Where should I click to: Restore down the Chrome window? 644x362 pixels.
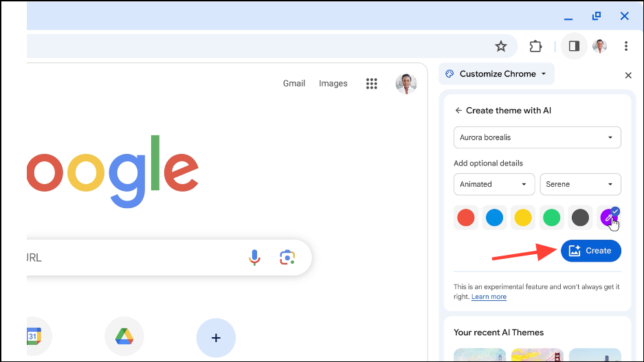click(x=597, y=16)
